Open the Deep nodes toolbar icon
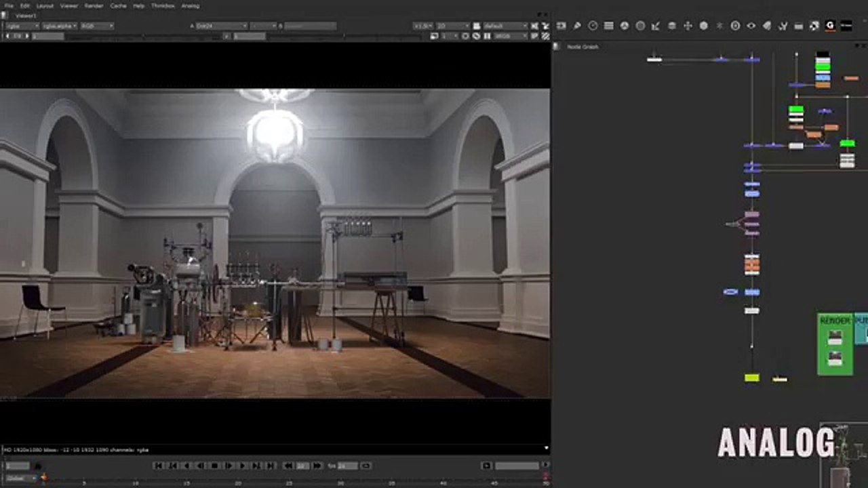 coord(735,26)
